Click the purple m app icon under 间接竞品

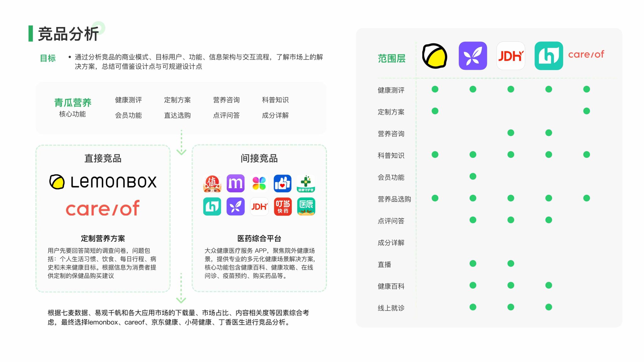pos(236,184)
